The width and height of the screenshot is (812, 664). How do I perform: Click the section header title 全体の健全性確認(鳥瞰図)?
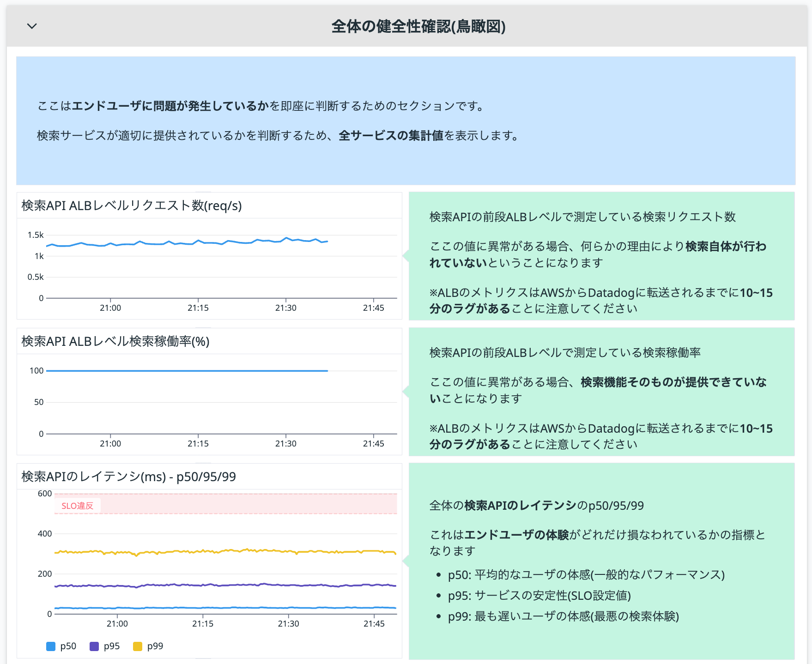[418, 26]
